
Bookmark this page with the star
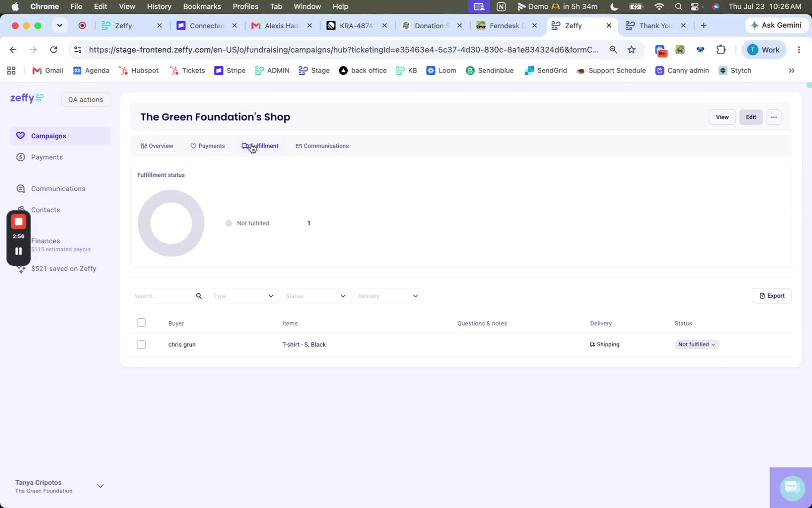(x=632, y=50)
